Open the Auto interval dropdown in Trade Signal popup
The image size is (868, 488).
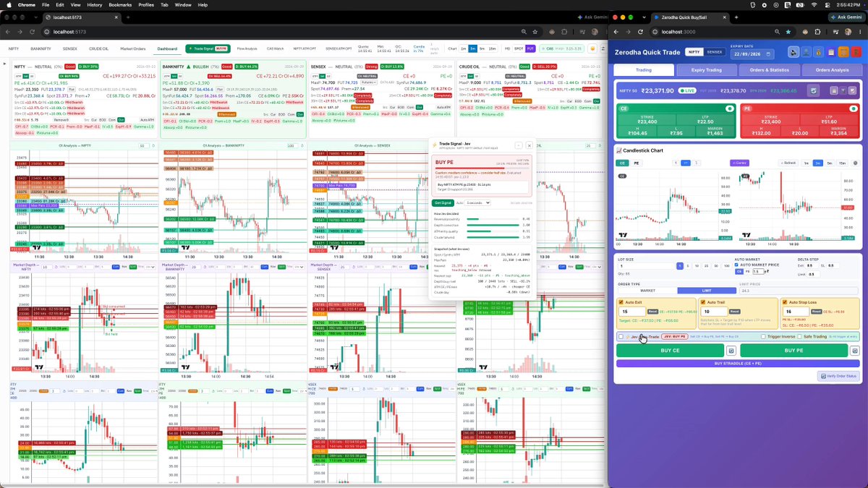click(480, 203)
